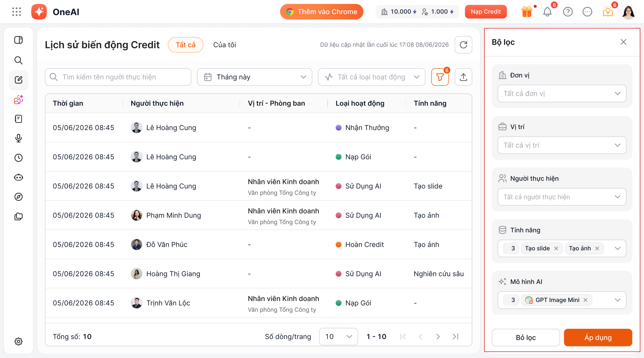
Task: Click the Nạp Credit button
Action: click(x=486, y=12)
